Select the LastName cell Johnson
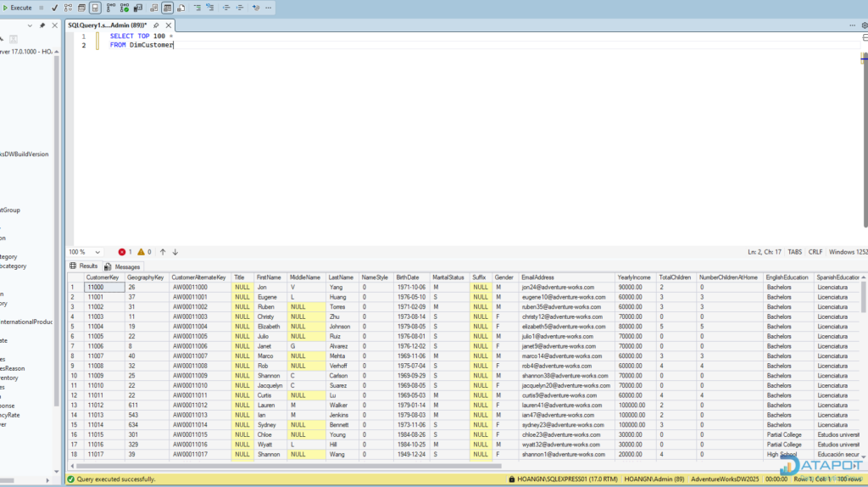This screenshot has width=868, height=487. (x=342, y=327)
